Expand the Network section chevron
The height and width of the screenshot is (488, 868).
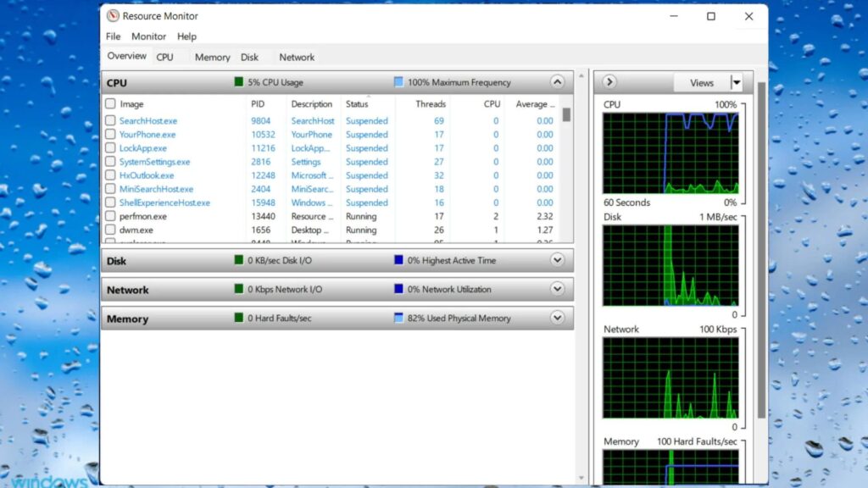point(558,289)
